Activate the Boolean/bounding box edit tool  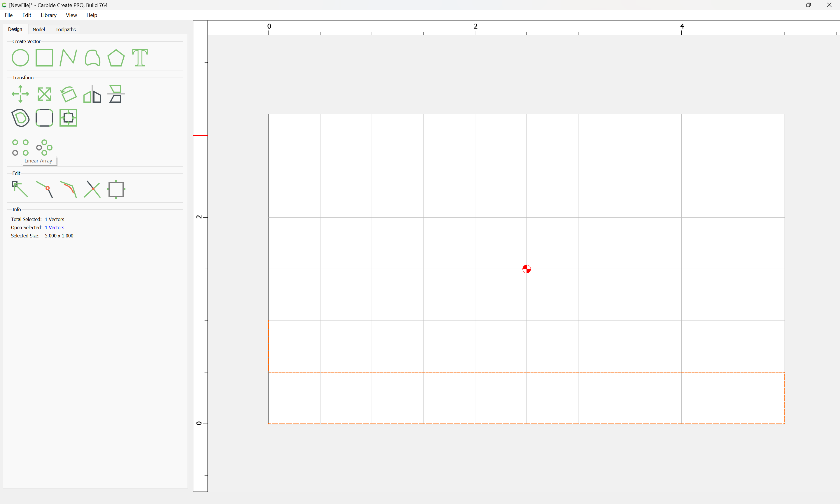click(116, 189)
